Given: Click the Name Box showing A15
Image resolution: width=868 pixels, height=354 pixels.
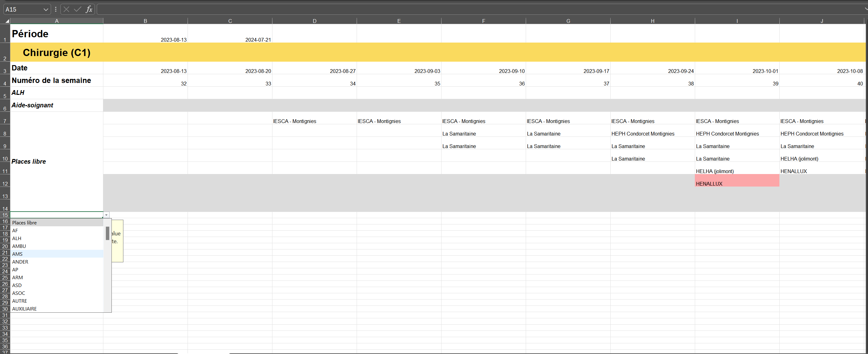Looking at the screenshot, I should 23,9.
